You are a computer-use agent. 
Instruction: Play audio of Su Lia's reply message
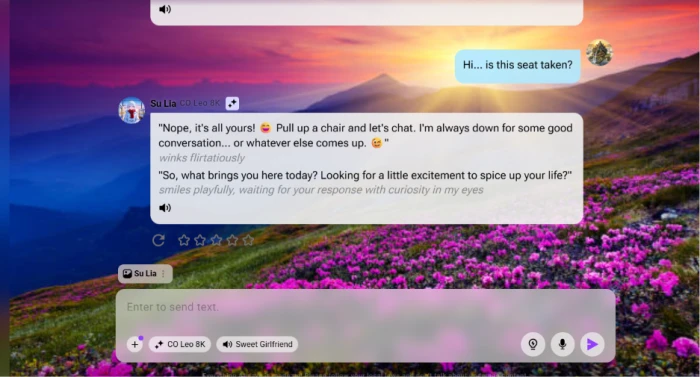click(x=165, y=208)
